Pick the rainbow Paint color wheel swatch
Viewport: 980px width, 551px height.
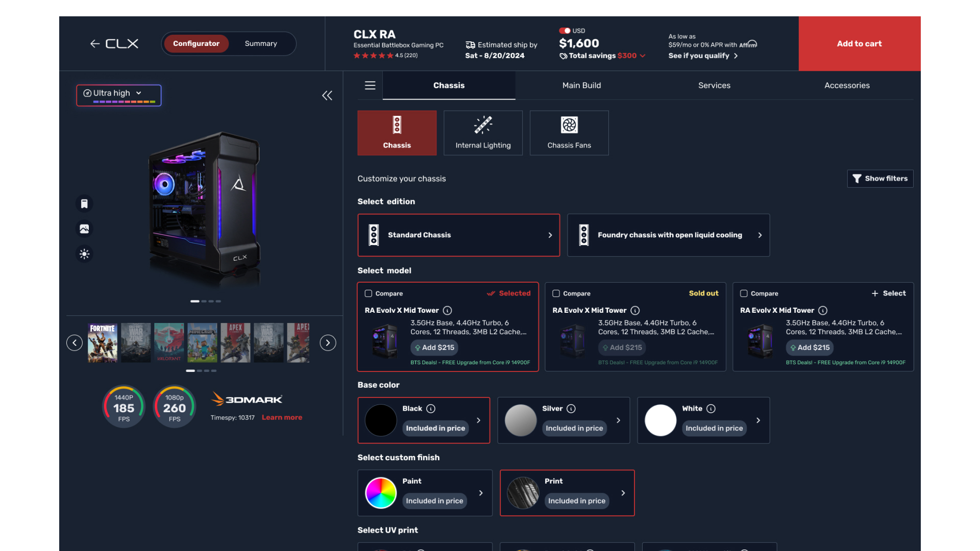point(381,493)
